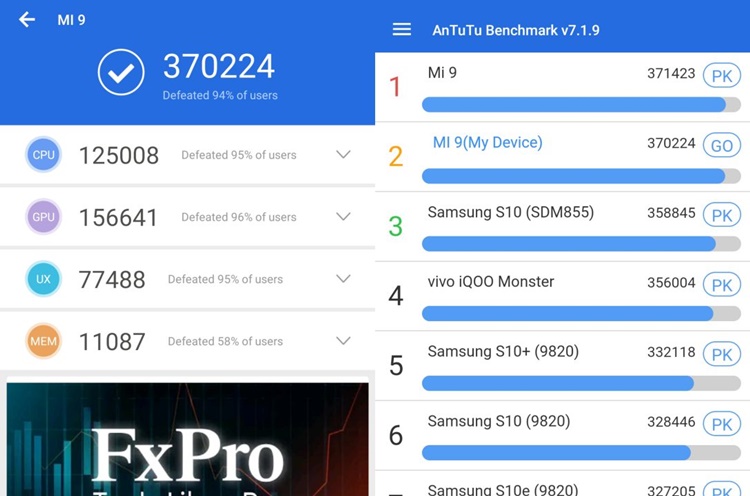Select the CPU score 125008

click(x=119, y=155)
